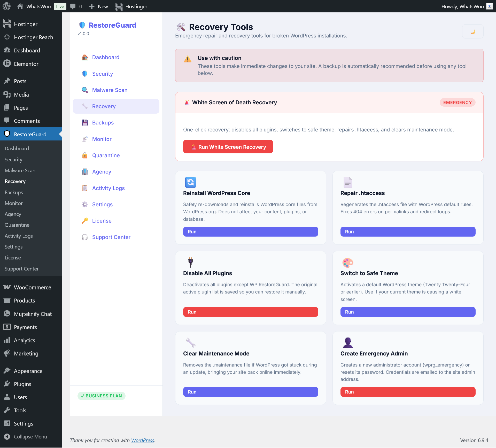
Task: Go to Plugins in the WordPress sidebar
Action: 31,384
